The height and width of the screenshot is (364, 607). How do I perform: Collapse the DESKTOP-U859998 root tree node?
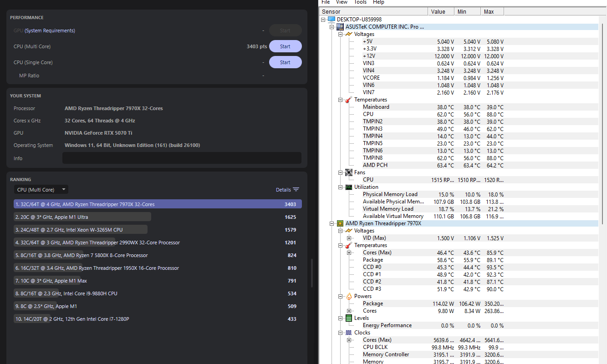[323, 20]
